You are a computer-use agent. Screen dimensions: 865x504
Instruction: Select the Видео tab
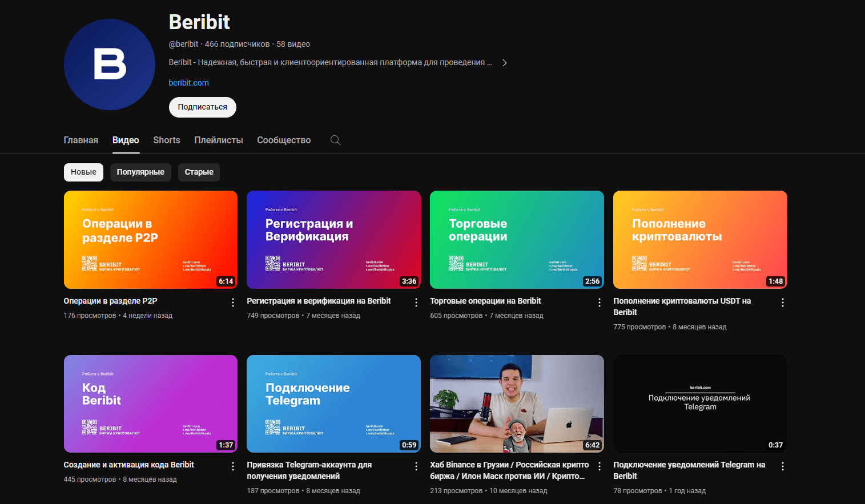(126, 140)
